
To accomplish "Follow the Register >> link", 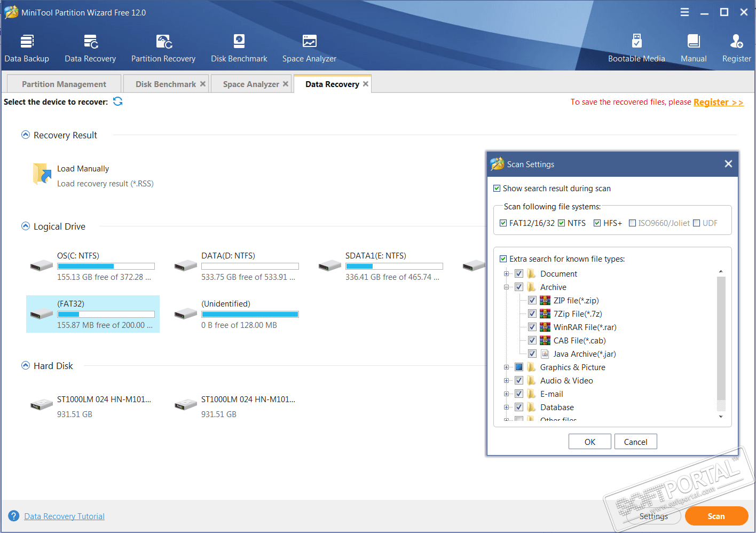I will [719, 102].
